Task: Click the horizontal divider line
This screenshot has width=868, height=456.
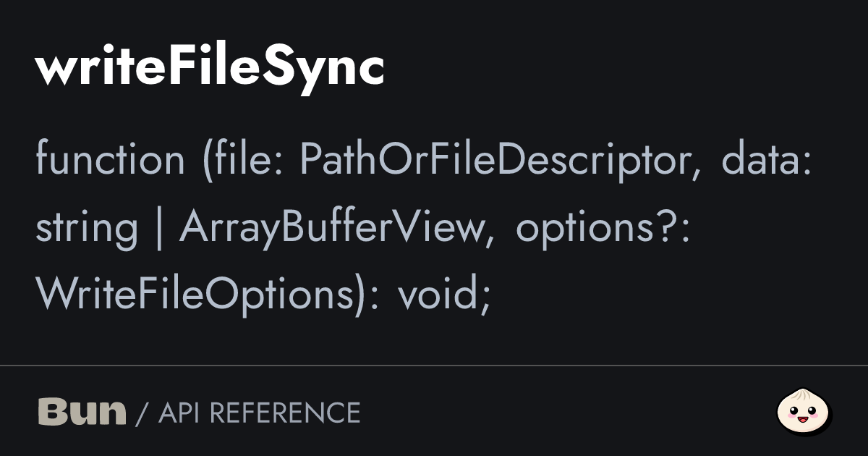Action: (x=434, y=366)
